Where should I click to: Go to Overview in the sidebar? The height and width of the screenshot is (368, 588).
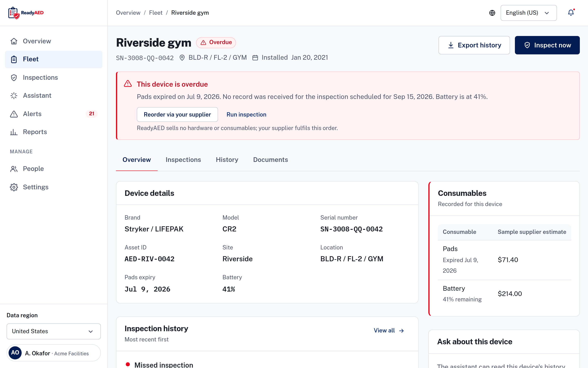54,41
